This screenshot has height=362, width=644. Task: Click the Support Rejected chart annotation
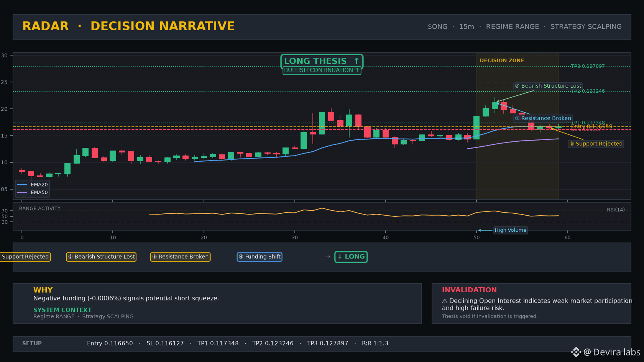596,144
